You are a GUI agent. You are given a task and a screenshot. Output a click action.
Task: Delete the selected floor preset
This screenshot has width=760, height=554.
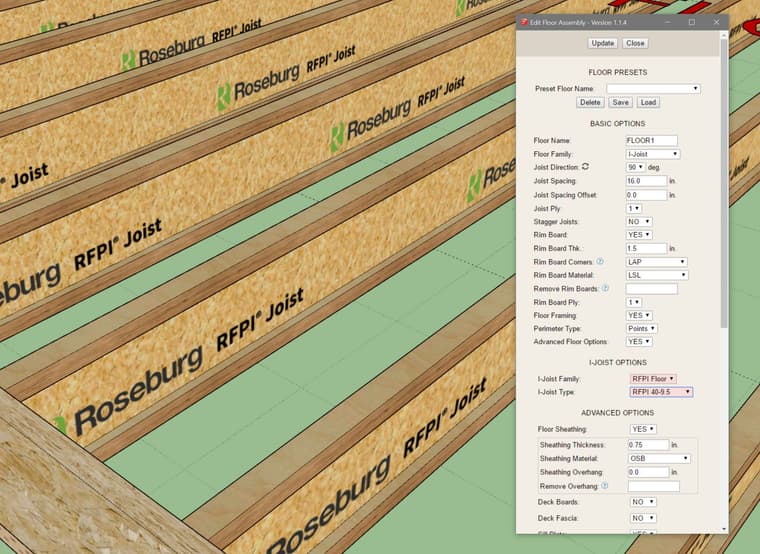pyautogui.click(x=590, y=102)
